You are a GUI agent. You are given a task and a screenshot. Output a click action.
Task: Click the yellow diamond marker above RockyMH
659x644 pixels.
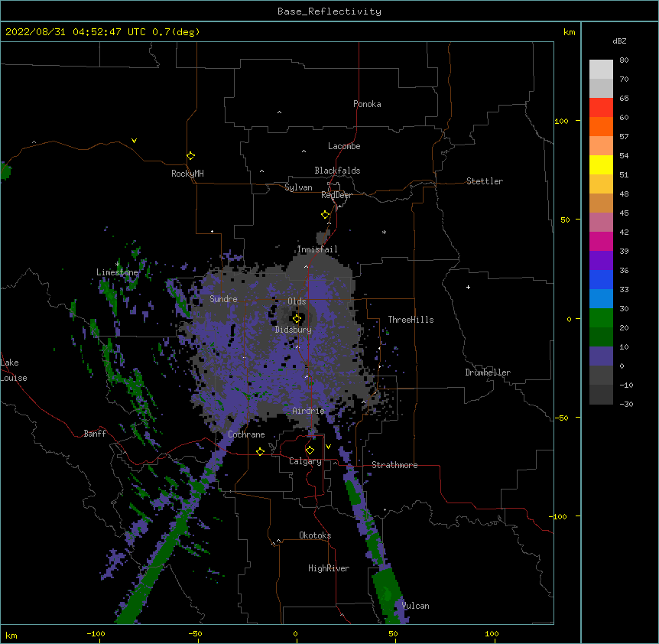190,156
